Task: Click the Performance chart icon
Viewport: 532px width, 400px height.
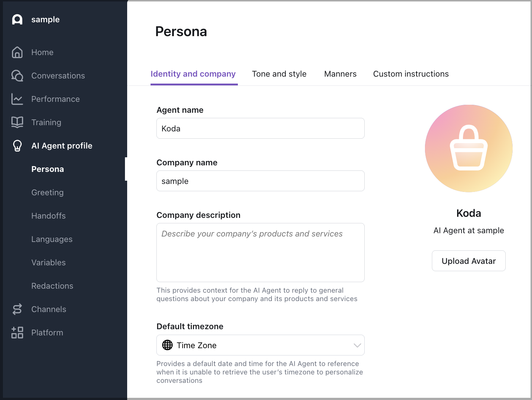Action: click(x=17, y=99)
